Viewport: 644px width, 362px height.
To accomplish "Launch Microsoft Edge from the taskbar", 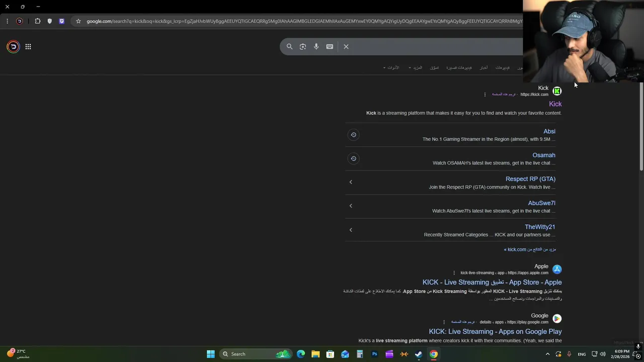I will 301,354.
